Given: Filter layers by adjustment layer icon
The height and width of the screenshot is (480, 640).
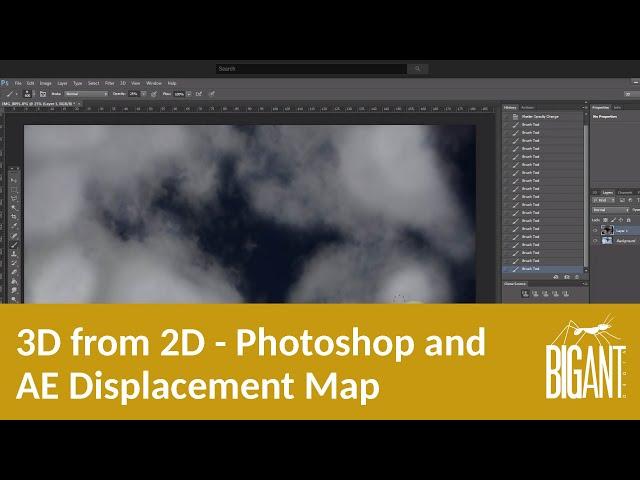Looking at the screenshot, I should [x=630, y=200].
